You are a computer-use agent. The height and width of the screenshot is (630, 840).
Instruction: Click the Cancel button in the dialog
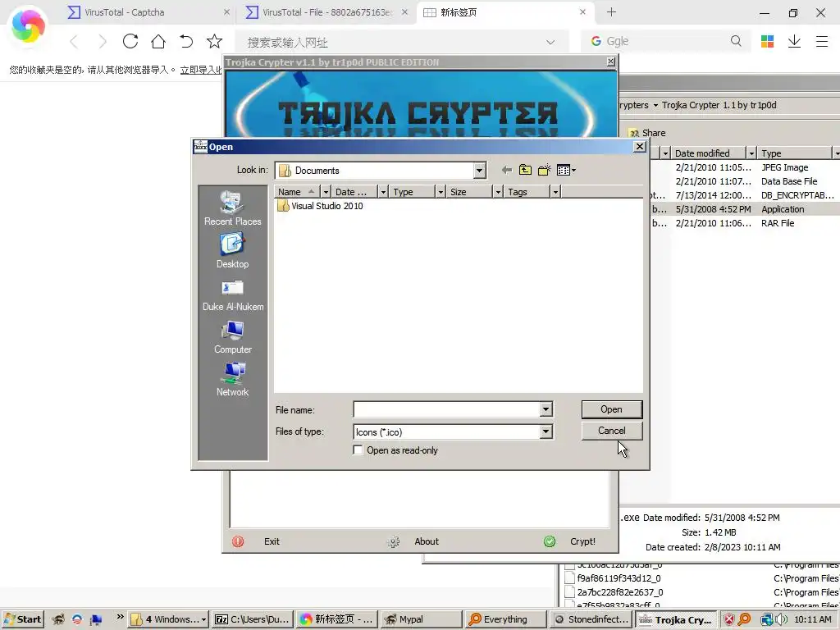611,431
